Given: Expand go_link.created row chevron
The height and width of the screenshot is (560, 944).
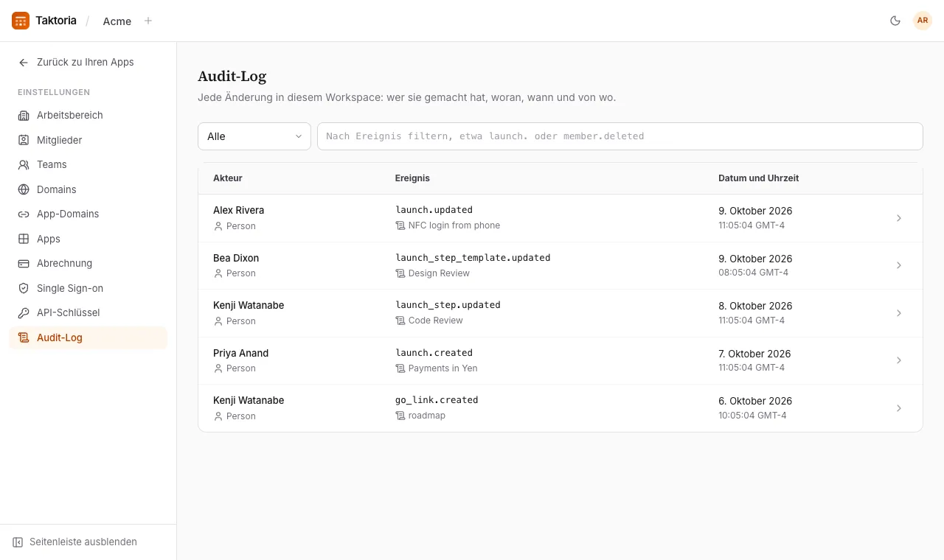Looking at the screenshot, I should click(x=899, y=408).
